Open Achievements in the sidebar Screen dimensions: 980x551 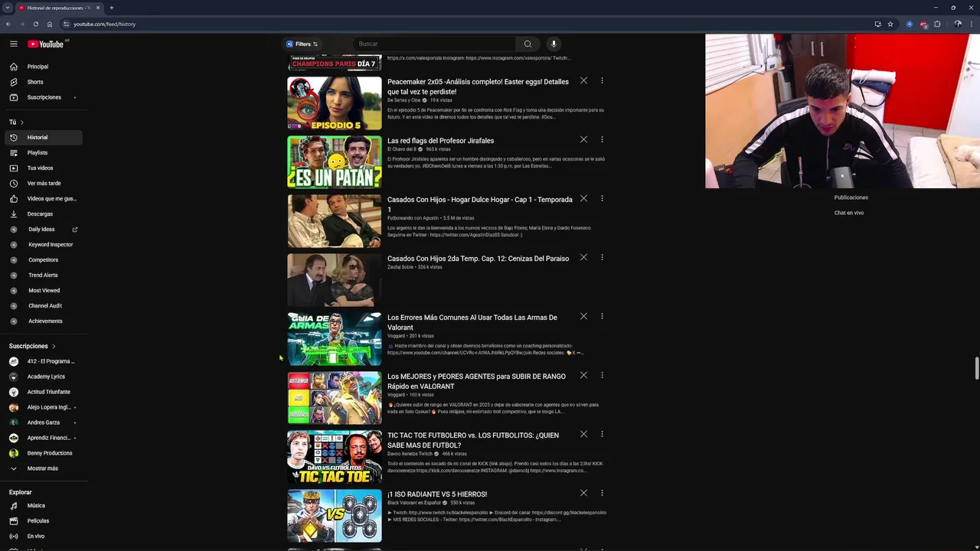point(44,321)
